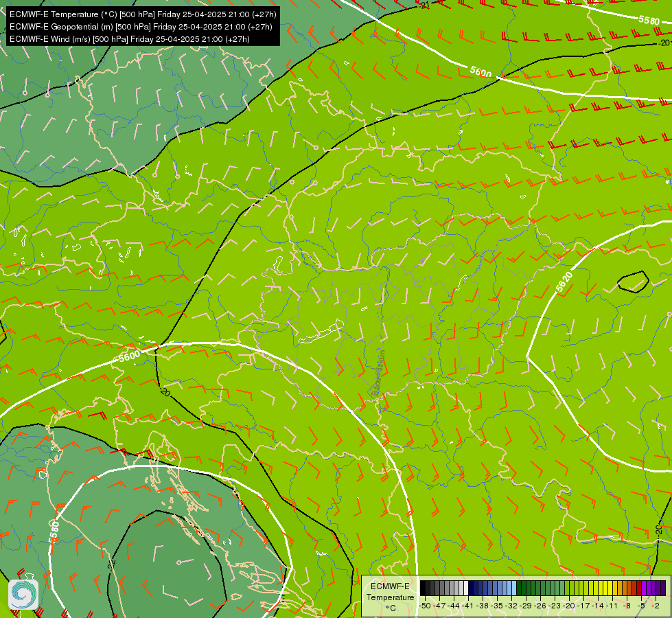Click the -8 value on temperature legend
This screenshot has width=672, height=618.
(627, 606)
